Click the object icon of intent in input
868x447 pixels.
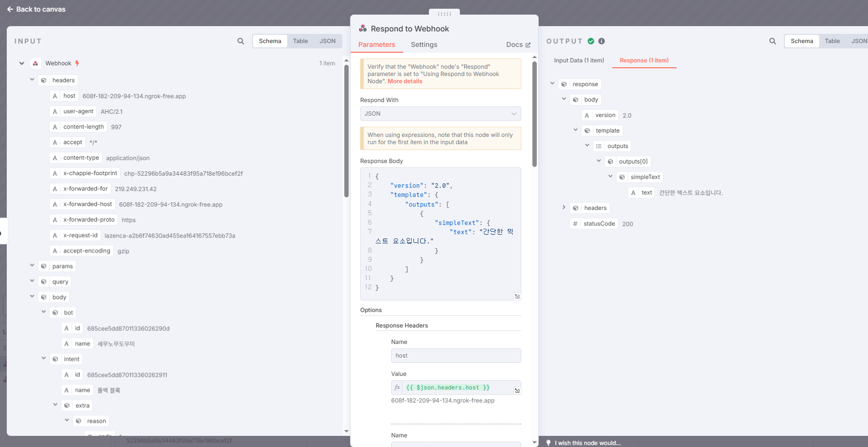55,359
